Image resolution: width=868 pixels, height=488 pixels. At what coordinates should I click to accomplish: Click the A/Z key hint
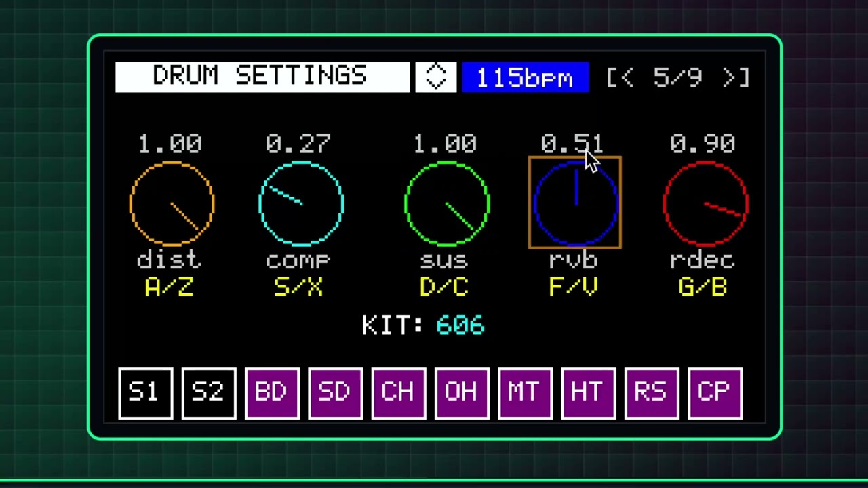click(x=170, y=288)
